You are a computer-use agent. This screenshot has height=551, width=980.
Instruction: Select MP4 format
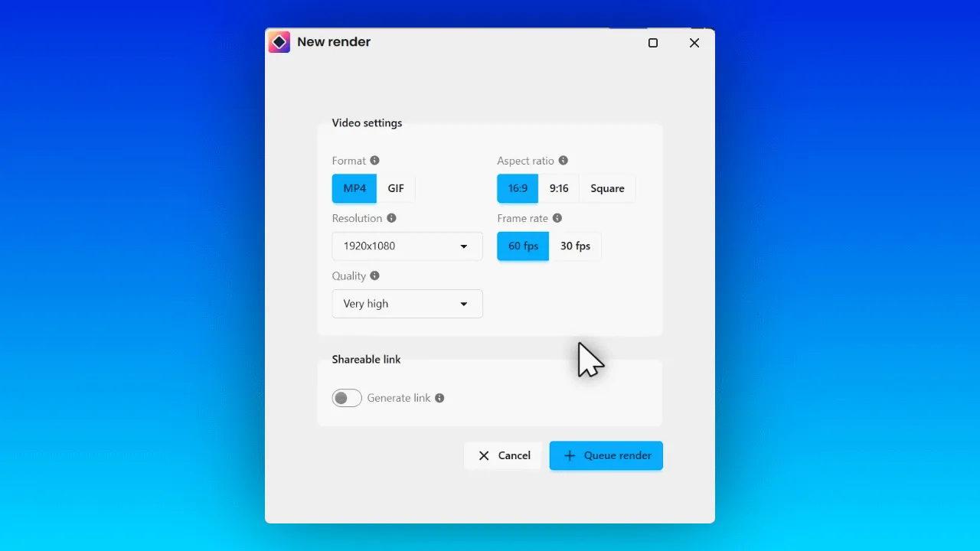[x=354, y=188]
